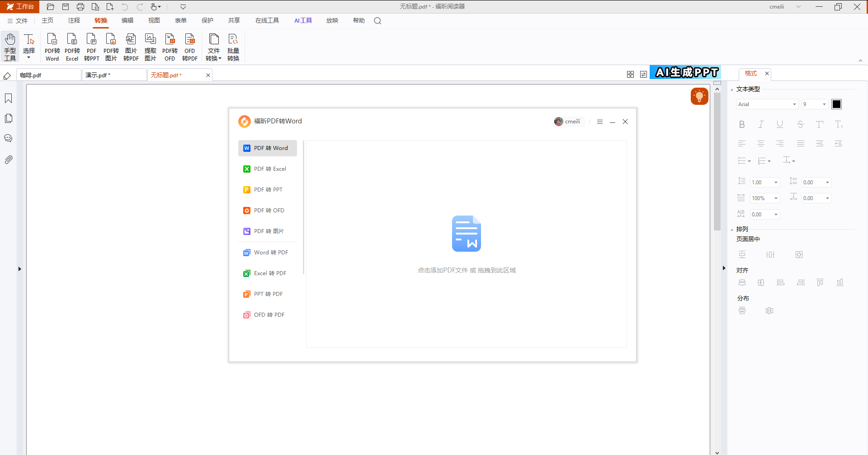This screenshot has height=455, width=868.
Task: Click the add PDF file drop area
Action: point(467,244)
